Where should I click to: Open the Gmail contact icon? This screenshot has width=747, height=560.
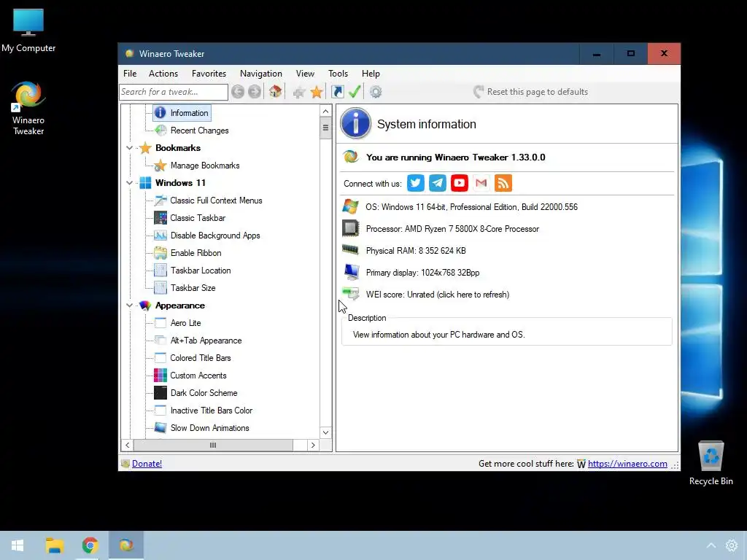pos(481,183)
